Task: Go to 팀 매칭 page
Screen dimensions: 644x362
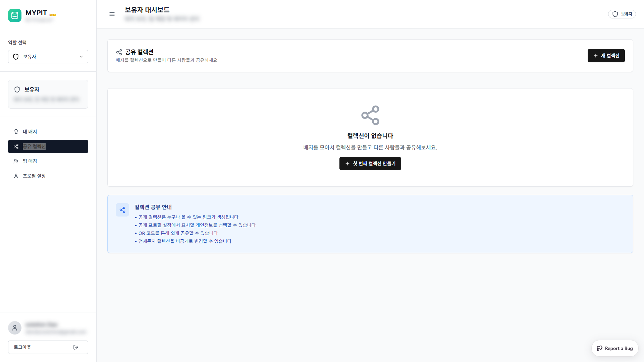Action: coord(30,161)
